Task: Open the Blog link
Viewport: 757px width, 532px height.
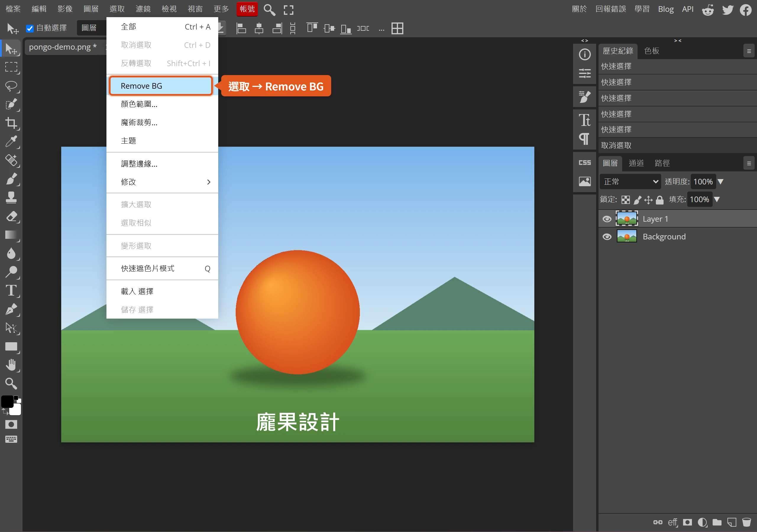Action: point(666,9)
